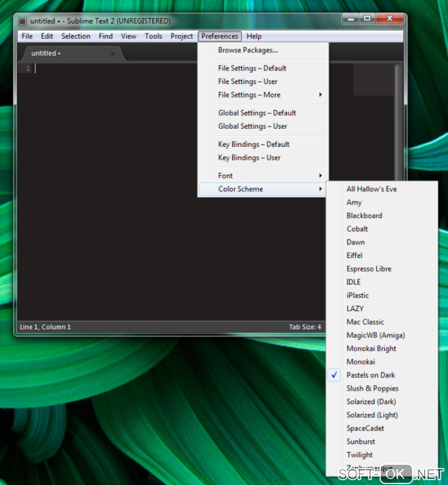Screen dimensions: 448x485
Task: Select the LAZY color scheme
Action: [x=382, y=309]
